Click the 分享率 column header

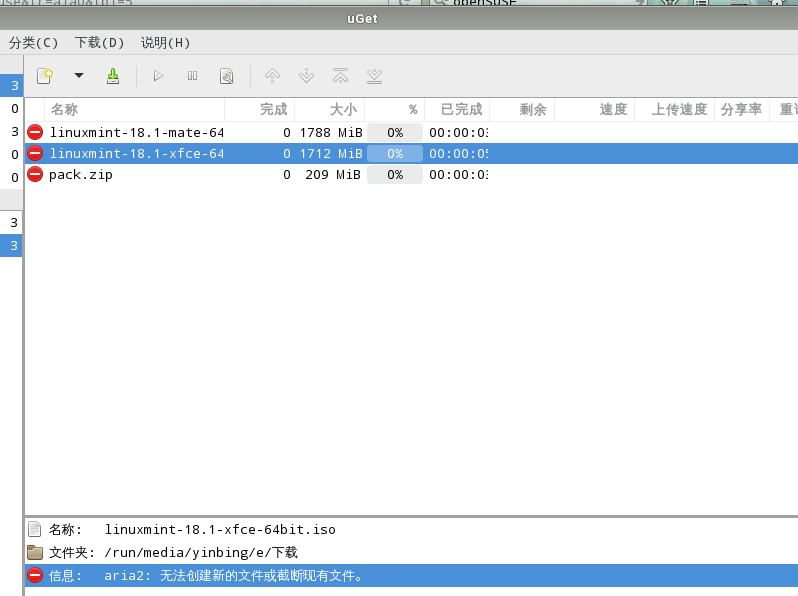pos(742,109)
